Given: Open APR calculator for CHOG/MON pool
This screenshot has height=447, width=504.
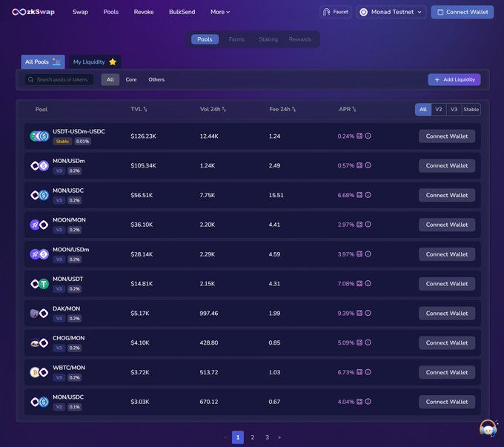Looking at the screenshot, I should [x=359, y=342].
